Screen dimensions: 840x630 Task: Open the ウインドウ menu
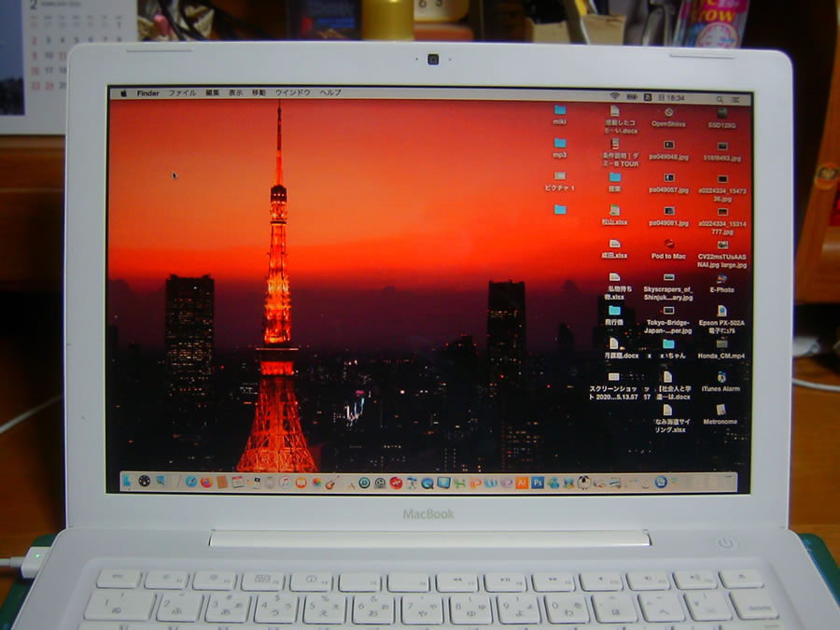(x=293, y=93)
